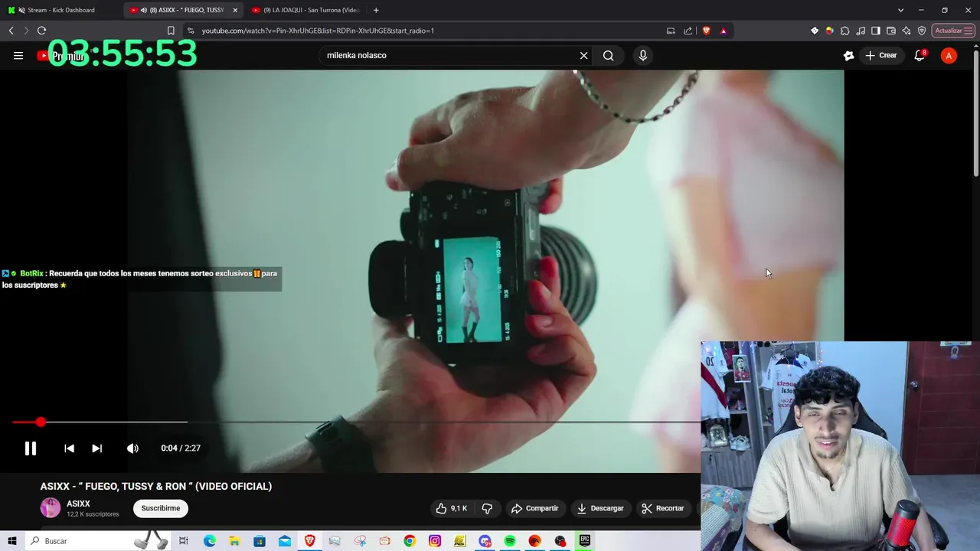The height and width of the screenshot is (551, 980).
Task: Reload the current page
Action: click(x=41, y=31)
